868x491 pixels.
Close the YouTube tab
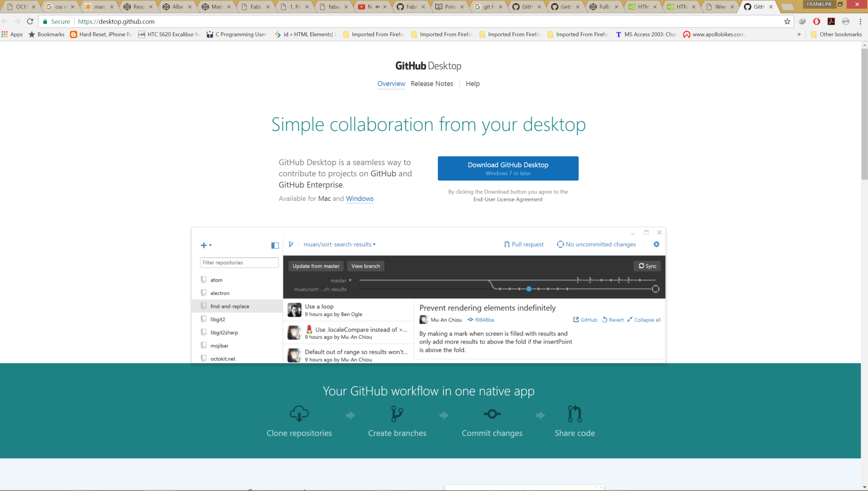coord(385,7)
